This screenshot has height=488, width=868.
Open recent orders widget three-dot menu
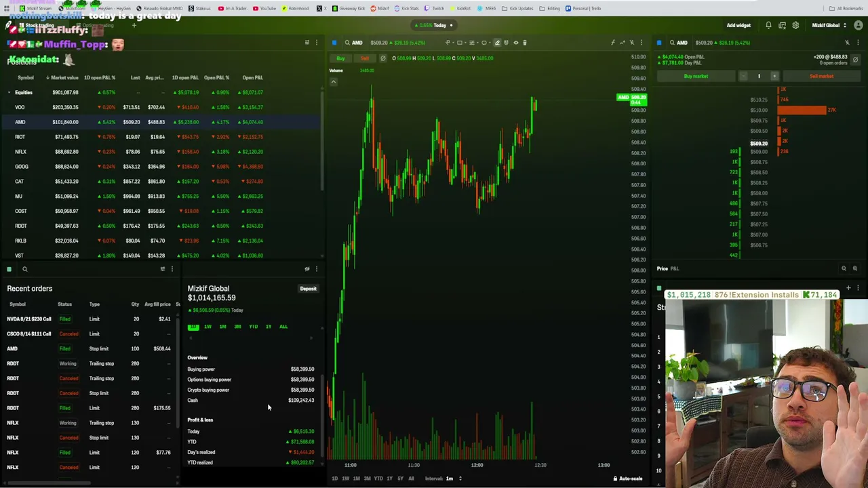click(x=172, y=269)
